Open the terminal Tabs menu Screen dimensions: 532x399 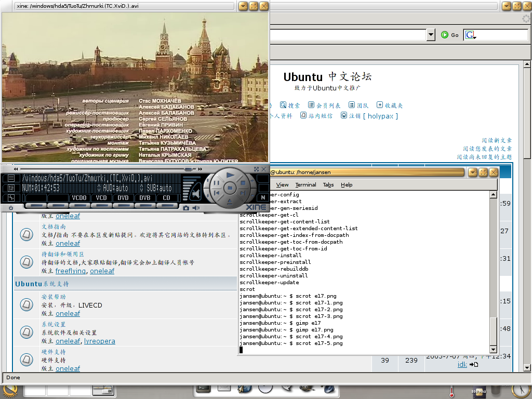tap(328, 184)
